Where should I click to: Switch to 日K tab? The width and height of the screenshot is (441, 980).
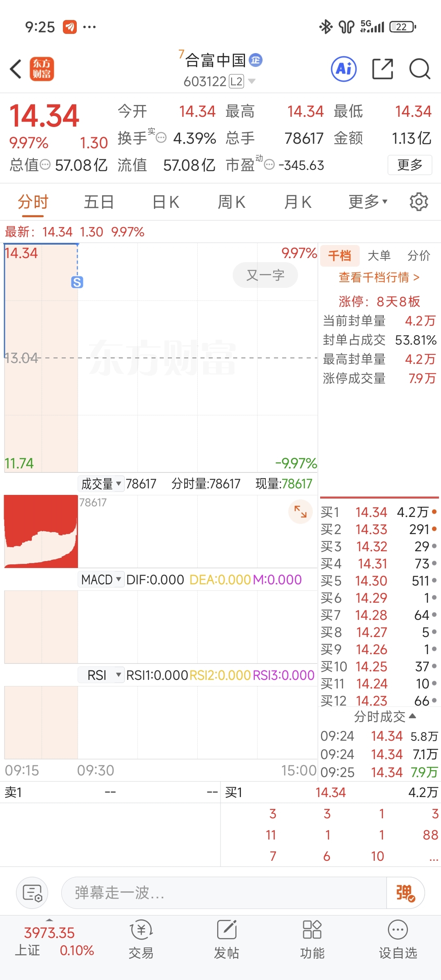pyautogui.click(x=166, y=202)
